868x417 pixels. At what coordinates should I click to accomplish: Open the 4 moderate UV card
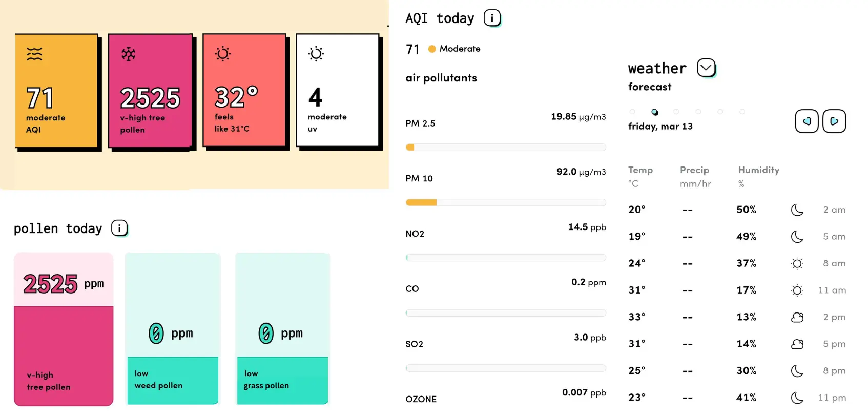point(339,92)
